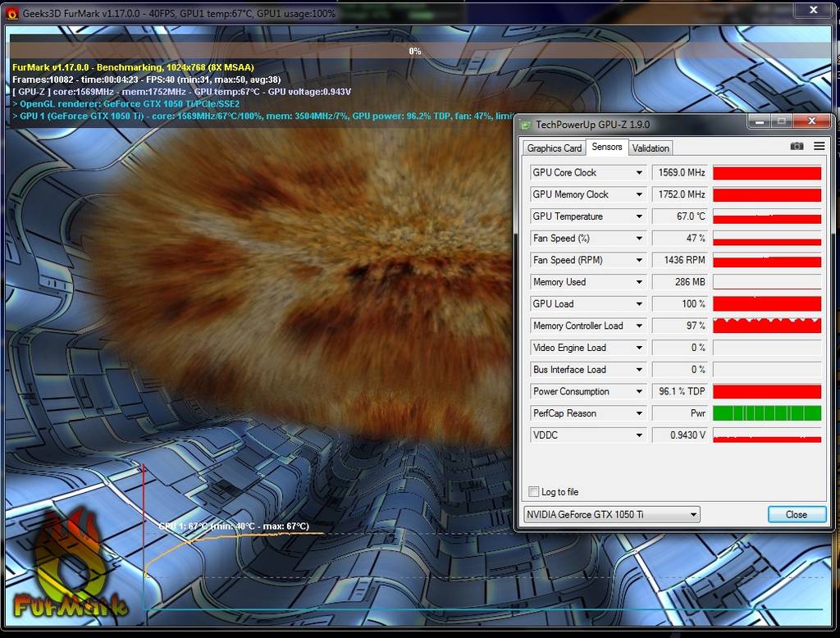Expand the GPU Core Clock dropdown arrow

tap(639, 172)
